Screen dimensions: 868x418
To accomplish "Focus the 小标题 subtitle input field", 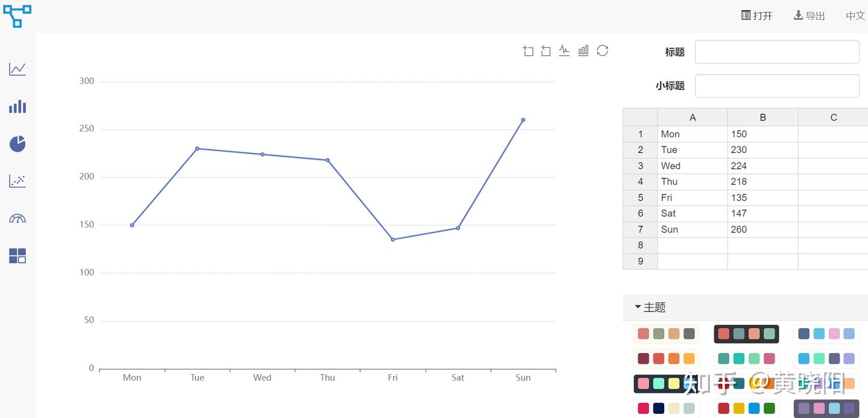I will click(777, 86).
